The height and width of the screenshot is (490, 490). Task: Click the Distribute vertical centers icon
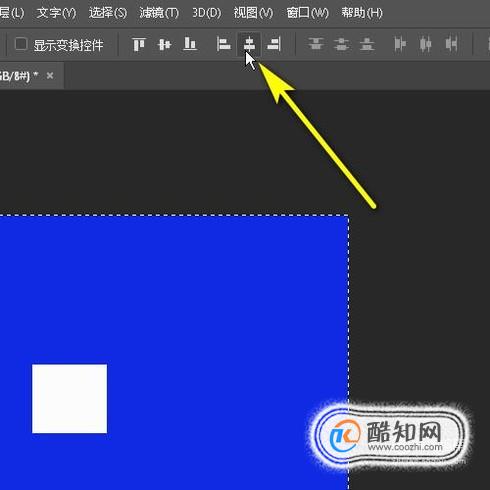click(341, 44)
